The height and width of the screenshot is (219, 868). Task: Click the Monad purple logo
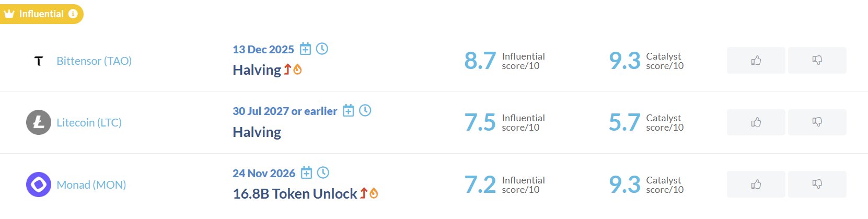coord(39,185)
